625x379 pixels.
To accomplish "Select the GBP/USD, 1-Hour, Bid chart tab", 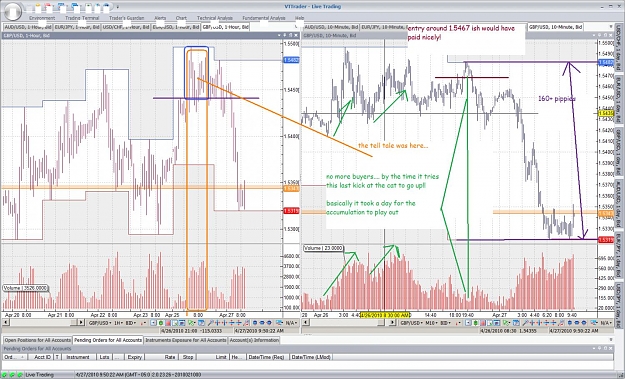I will point(225,27).
